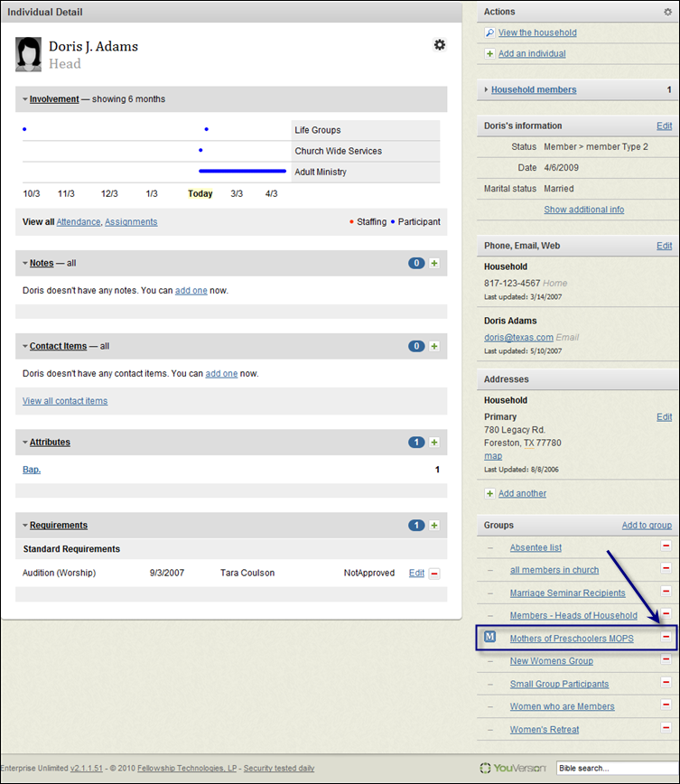Open the gear settings beside Doris J. Adams
680x784 pixels.
click(x=439, y=45)
